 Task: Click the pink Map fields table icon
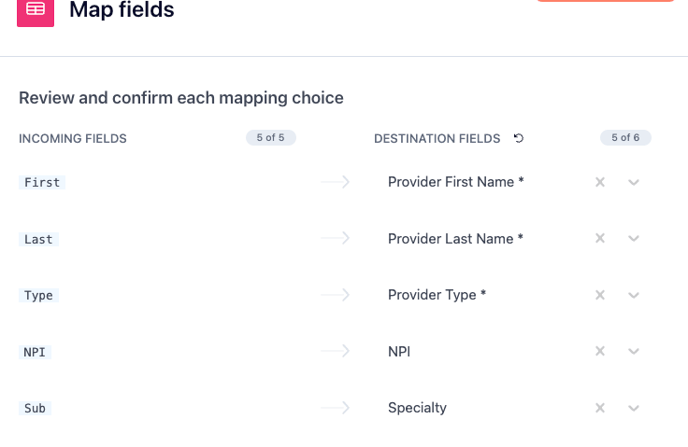[35, 10]
